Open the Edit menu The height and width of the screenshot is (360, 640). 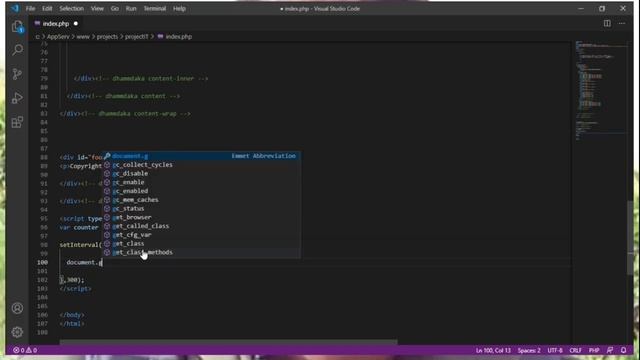tap(47, 9)
